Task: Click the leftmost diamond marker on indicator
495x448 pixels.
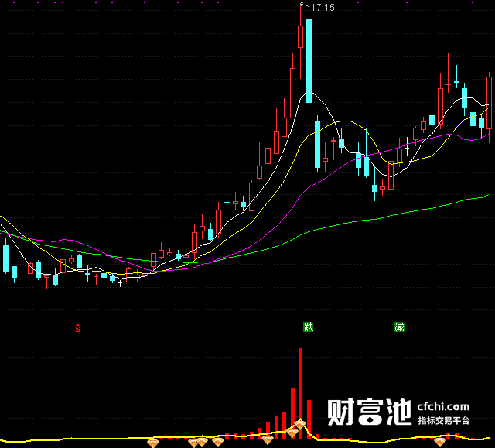Action: coord(153,443)
